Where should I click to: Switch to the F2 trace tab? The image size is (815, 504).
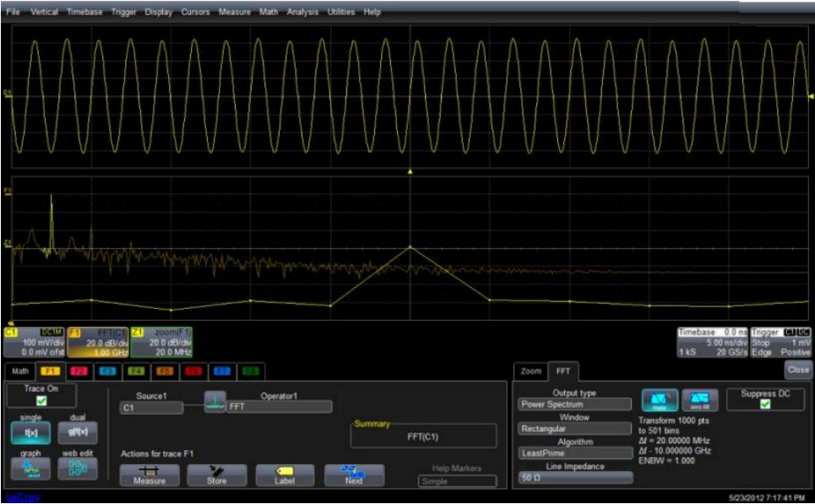click(80, 371)
